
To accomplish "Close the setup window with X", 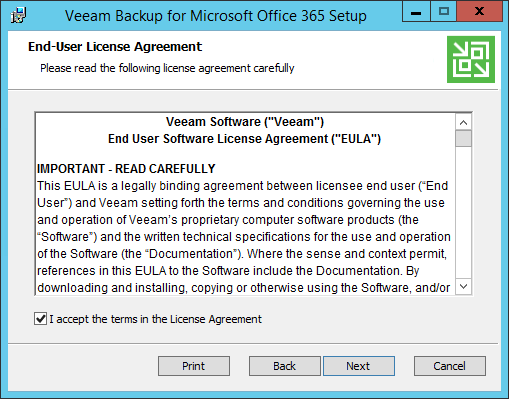I will point(479,12).
